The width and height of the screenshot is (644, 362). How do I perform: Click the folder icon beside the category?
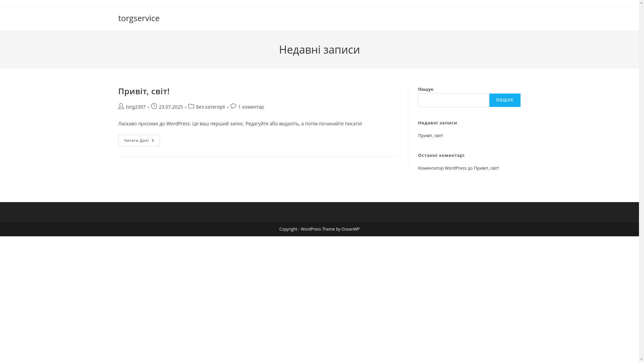[191, 106]
